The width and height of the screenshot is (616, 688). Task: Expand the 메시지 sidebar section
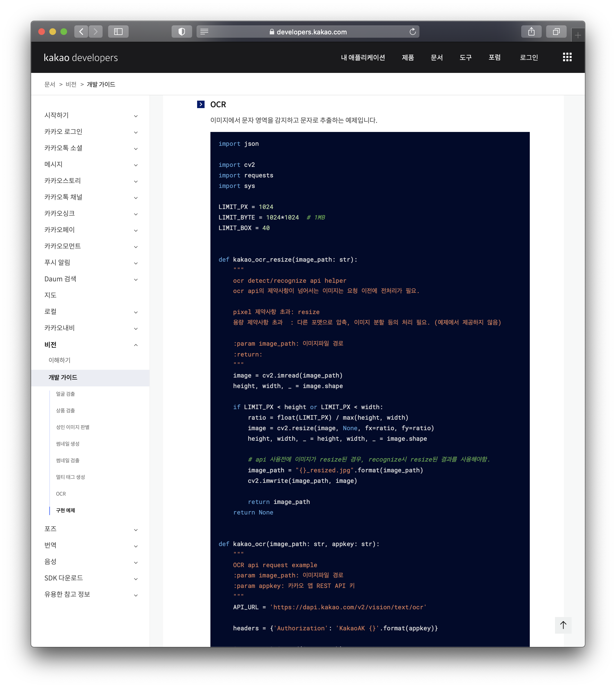pos(91,164)
